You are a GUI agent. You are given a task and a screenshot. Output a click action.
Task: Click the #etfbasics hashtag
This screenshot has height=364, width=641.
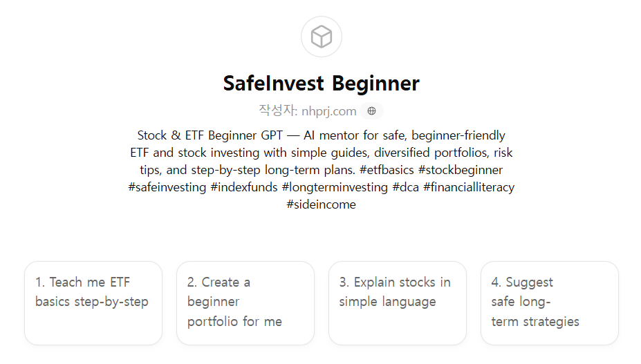387,170
